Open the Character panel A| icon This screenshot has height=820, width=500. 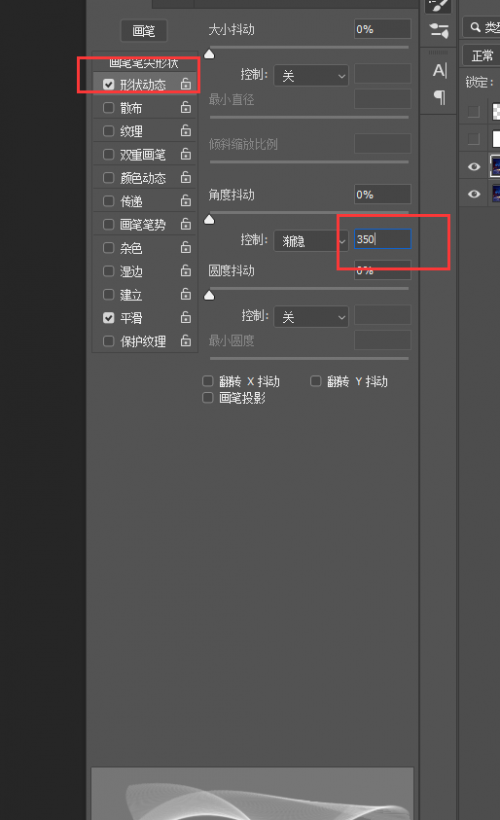(x=439, y=70)
